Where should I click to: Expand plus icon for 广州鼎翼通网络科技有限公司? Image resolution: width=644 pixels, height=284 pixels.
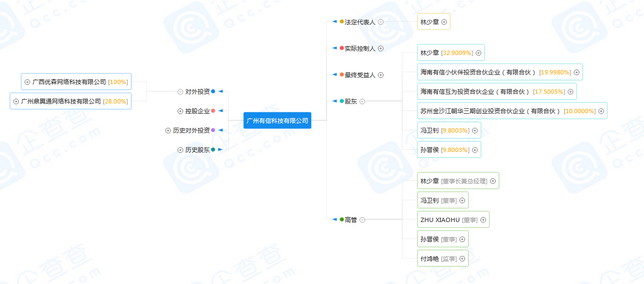16,101
